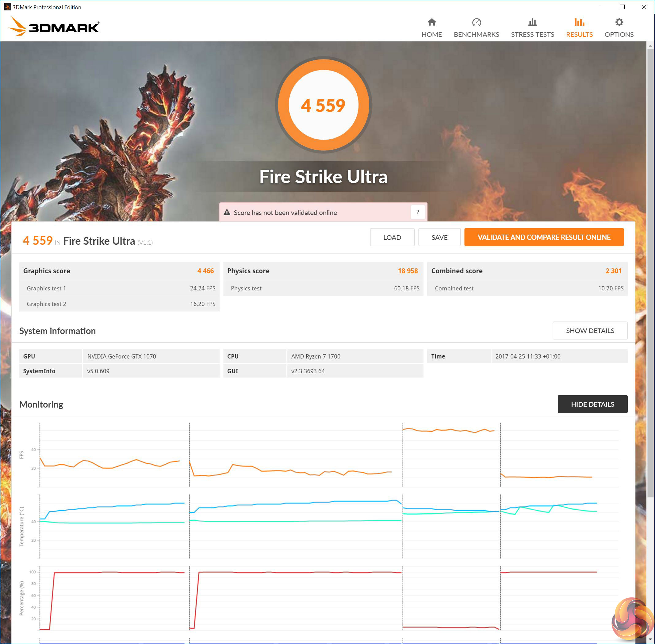Click the 3DMark title bar app icon
655x644 pixels.
tap(7, 7)
